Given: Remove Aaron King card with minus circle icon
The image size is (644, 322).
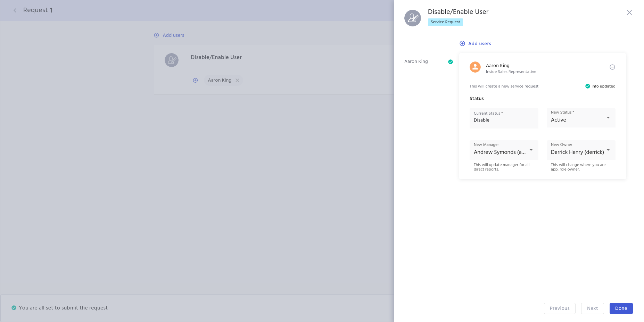Looking at the screenshot, I should tap(612, 67).
